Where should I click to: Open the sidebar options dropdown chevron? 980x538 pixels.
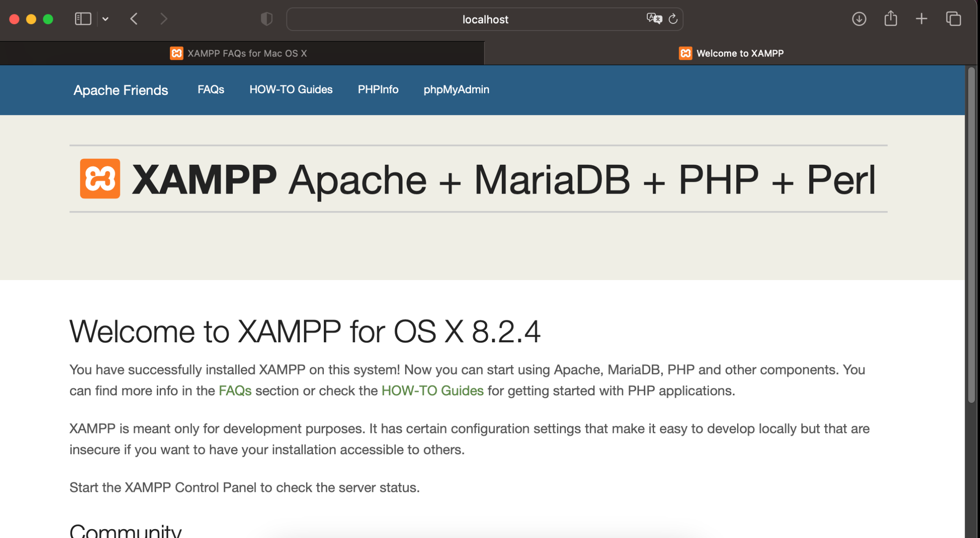click(x=106, y=19)
